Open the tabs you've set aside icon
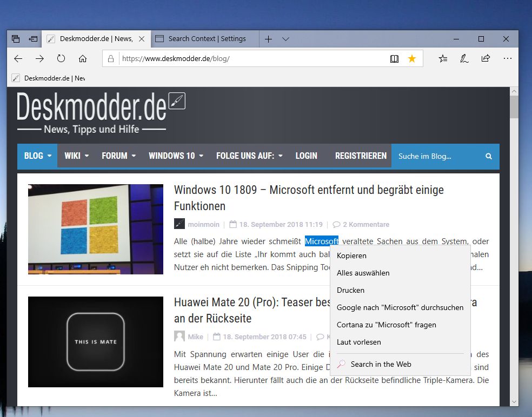This screenshot has width=532, height=417. tap(16, 39)
